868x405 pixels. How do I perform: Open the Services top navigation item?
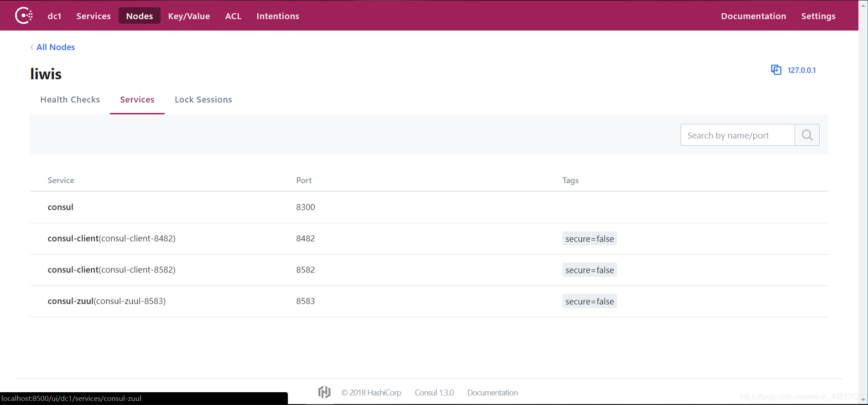[94, 16]
